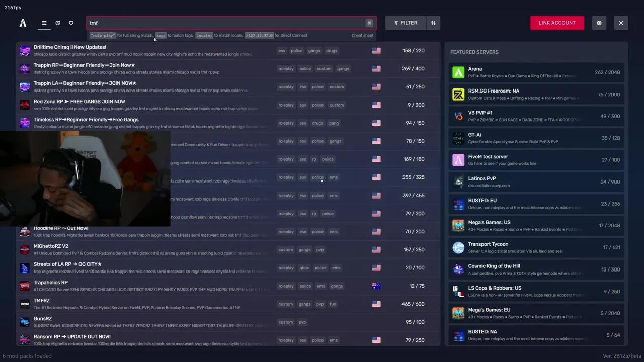The width and height of the screenshot is (644, 362).
Task: Open the sort order button
Action: (x=433, y=23)
